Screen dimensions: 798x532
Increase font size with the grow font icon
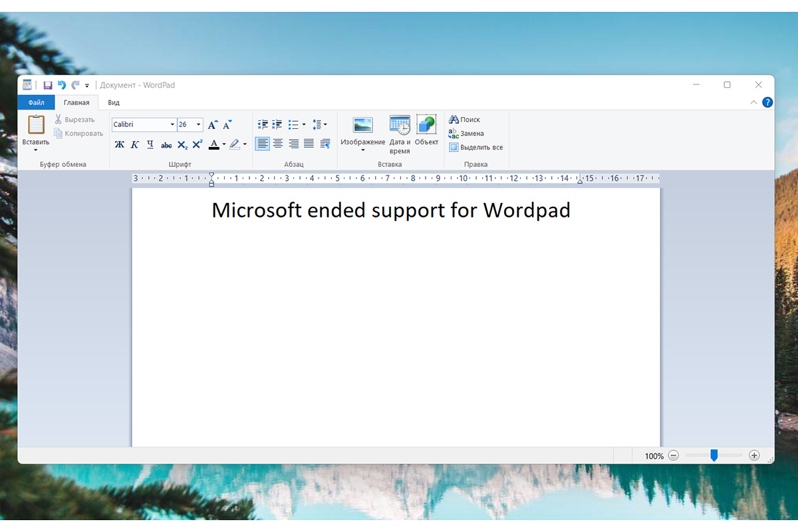click(213, 124)
